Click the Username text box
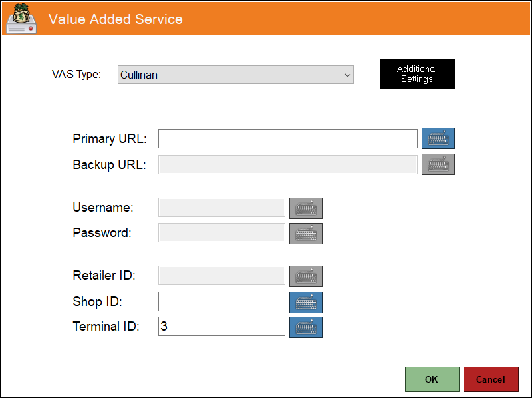The width and height of the screenshot is (532, 398). (x=221, y=208)
